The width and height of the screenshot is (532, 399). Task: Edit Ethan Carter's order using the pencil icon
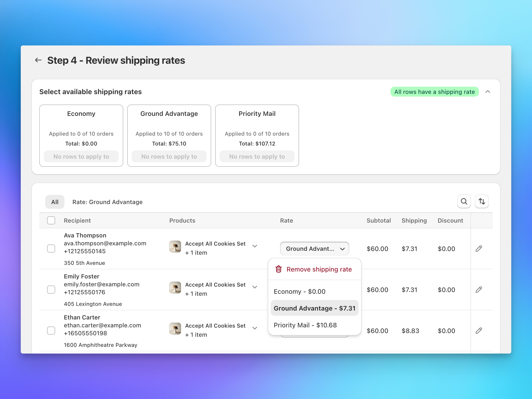pyautogui.click(x=479, y=331)
